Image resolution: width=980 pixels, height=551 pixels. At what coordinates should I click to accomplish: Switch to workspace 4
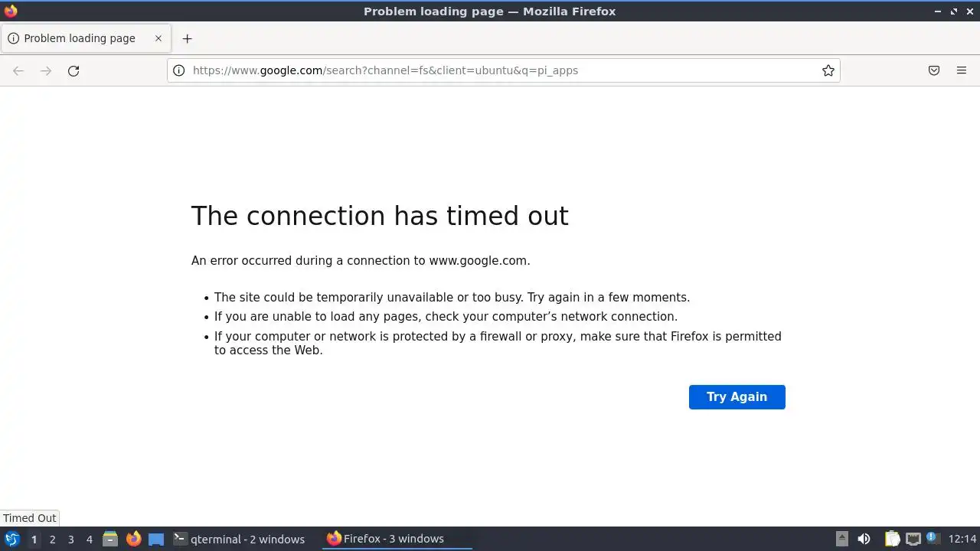(89, 539)
